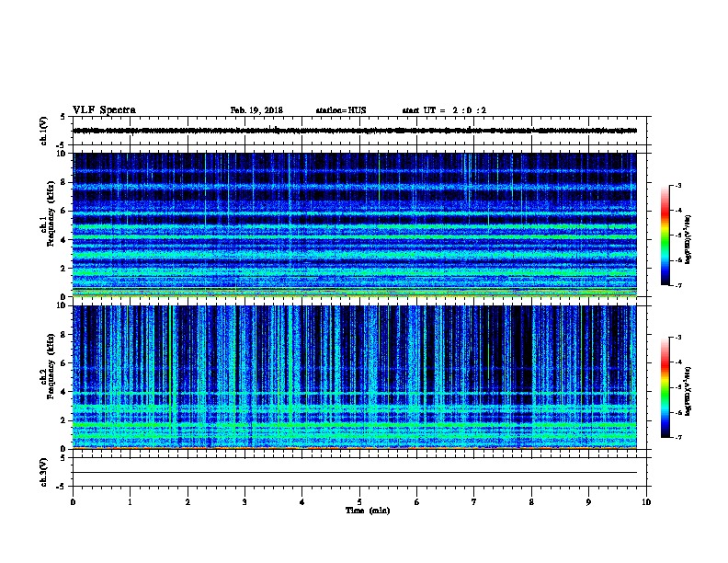Screen dimensions: 728x563
Task: Click the ch.1 voltage waveform trace
Action: (x=355, y=131)
